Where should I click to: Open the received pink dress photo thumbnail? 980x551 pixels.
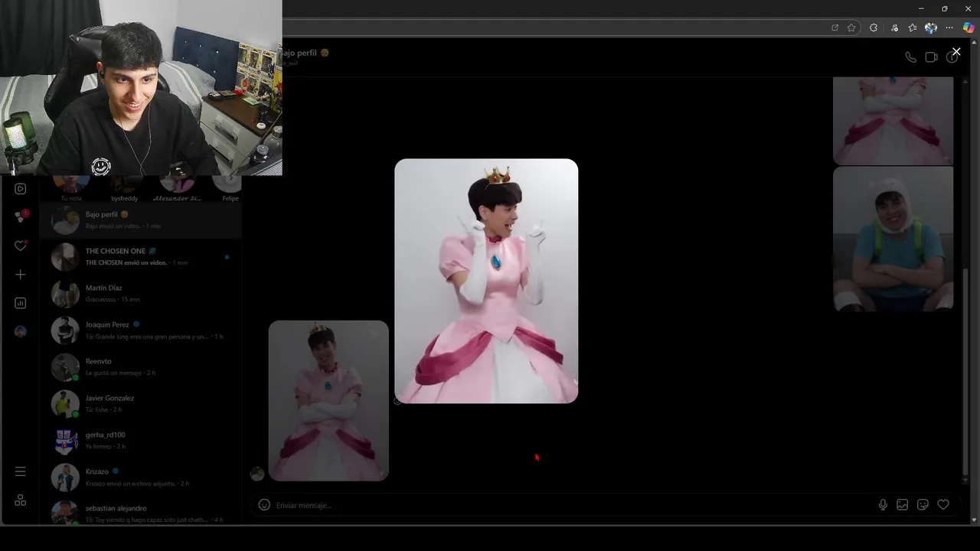coord(328,400)
